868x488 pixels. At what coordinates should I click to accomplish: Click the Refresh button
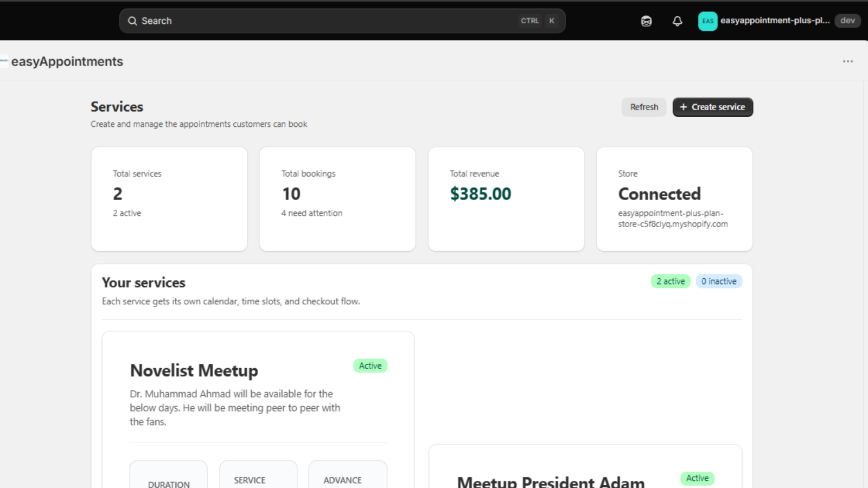coord(644,107)
